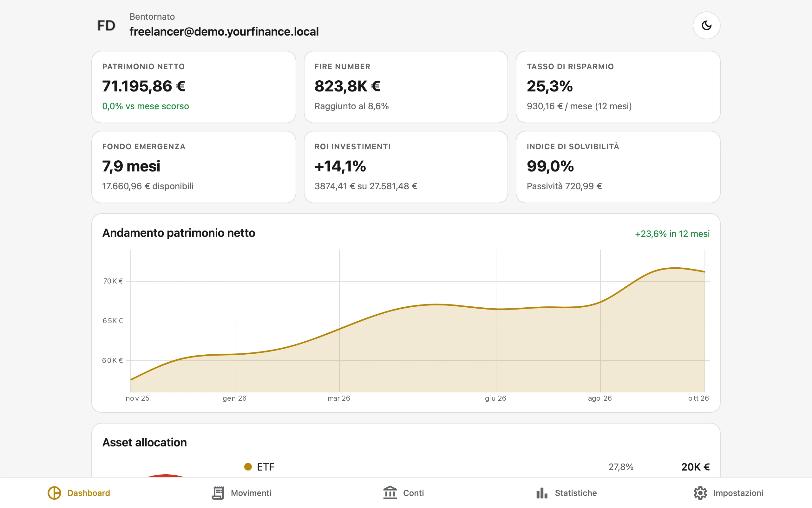This screenshot has height=508, width=812.
Task: Click the 'Asset allocation' heading
Action: click(x=144, y=443)
